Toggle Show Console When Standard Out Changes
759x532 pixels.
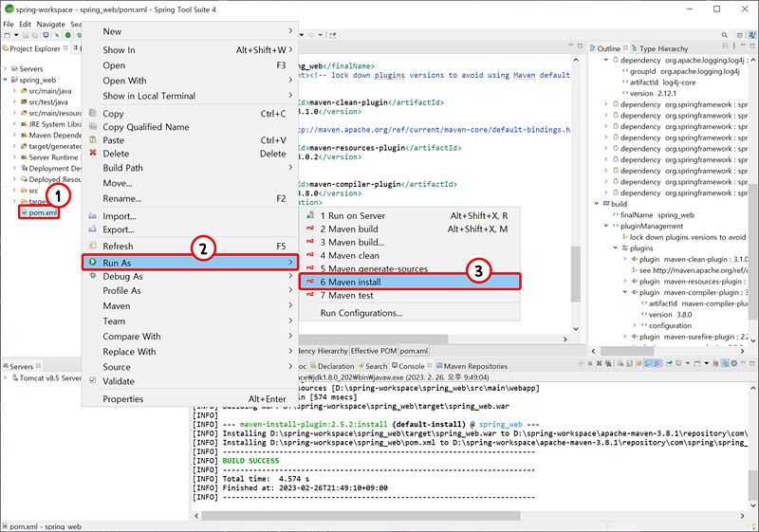pos(648,363)
